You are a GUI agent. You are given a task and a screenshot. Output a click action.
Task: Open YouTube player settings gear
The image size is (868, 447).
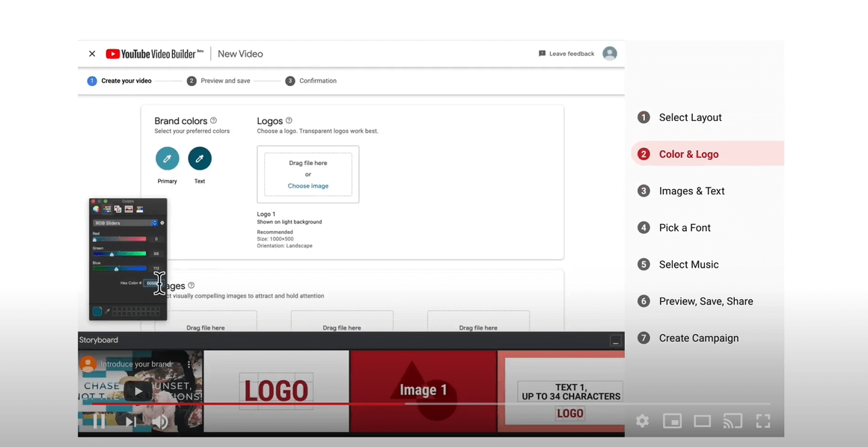(x=642, y=421)
